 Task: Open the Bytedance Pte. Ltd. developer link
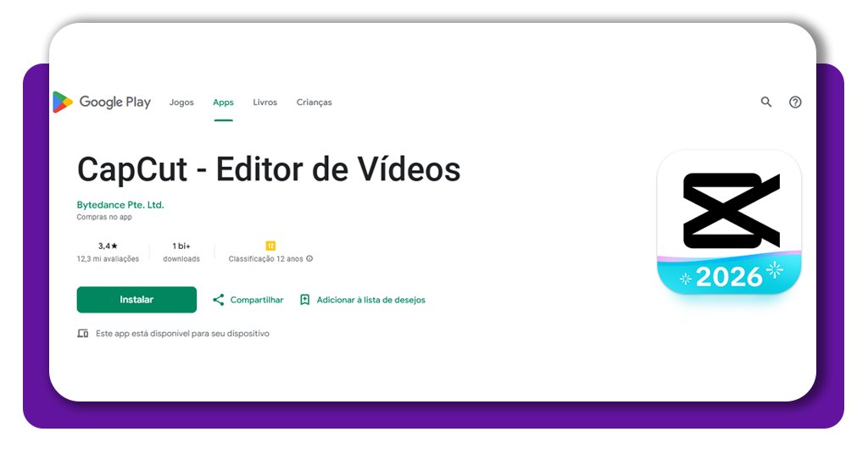tap(120, 205)
